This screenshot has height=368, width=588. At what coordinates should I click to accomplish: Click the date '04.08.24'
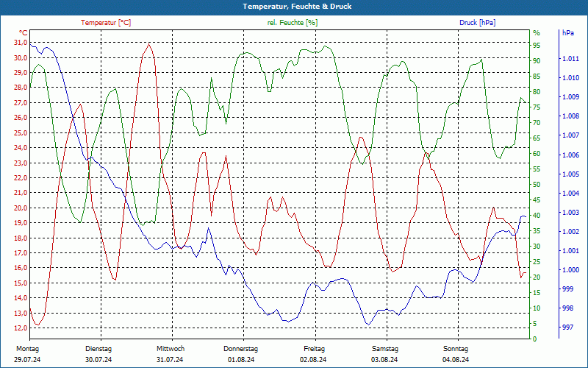click(x=456, y=360)
